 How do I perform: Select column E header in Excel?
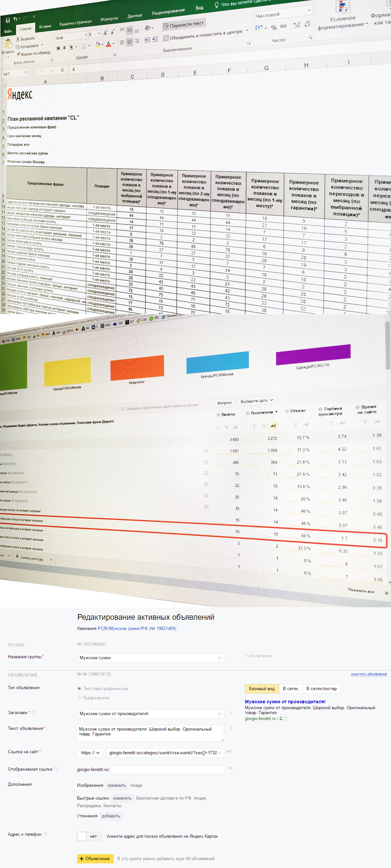pos(195,73)
